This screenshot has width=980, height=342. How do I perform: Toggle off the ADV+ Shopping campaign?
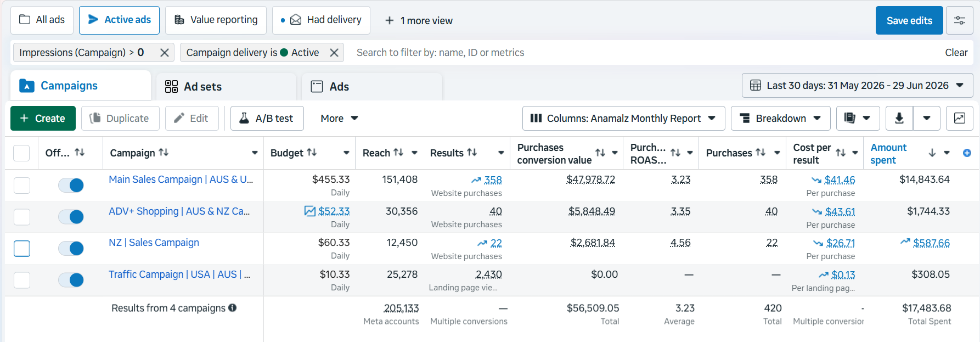[71, 217]
